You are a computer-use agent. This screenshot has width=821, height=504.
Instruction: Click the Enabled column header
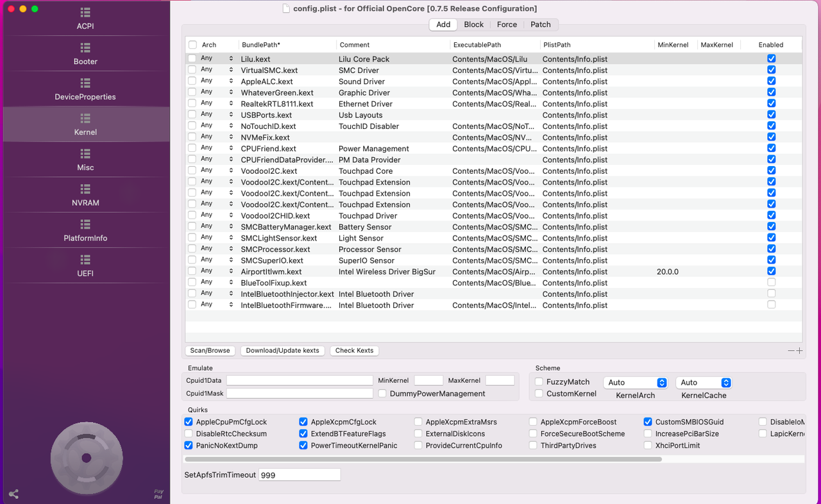click(x=771, y=45)
